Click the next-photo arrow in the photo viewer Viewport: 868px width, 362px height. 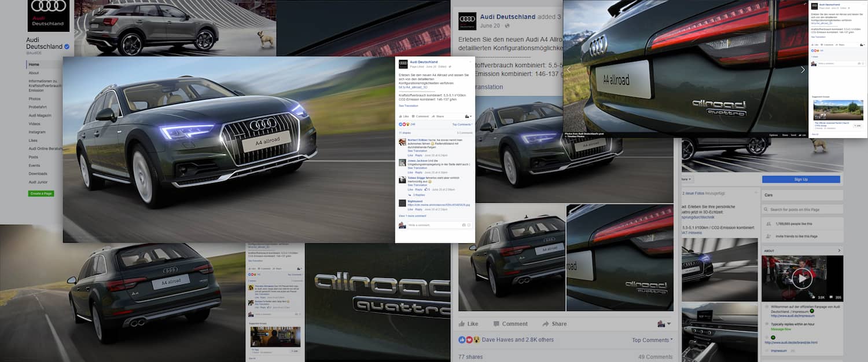point(802,69)
